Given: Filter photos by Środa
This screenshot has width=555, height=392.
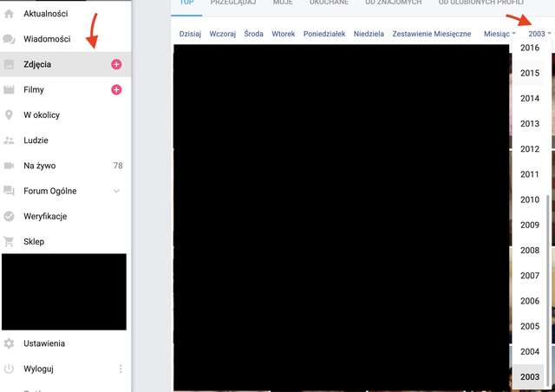Looking at the screenshot, I should point(253,34).
